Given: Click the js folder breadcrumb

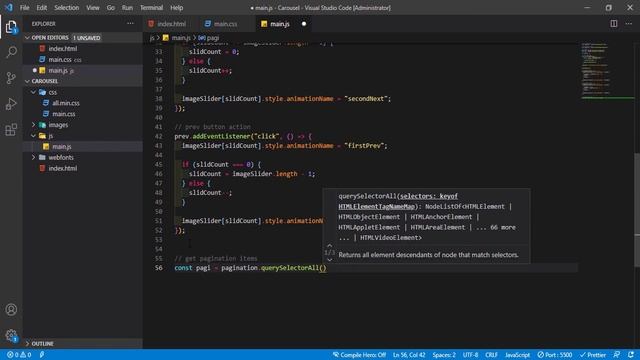Looking at the screenshot, I should coord(152,38).
